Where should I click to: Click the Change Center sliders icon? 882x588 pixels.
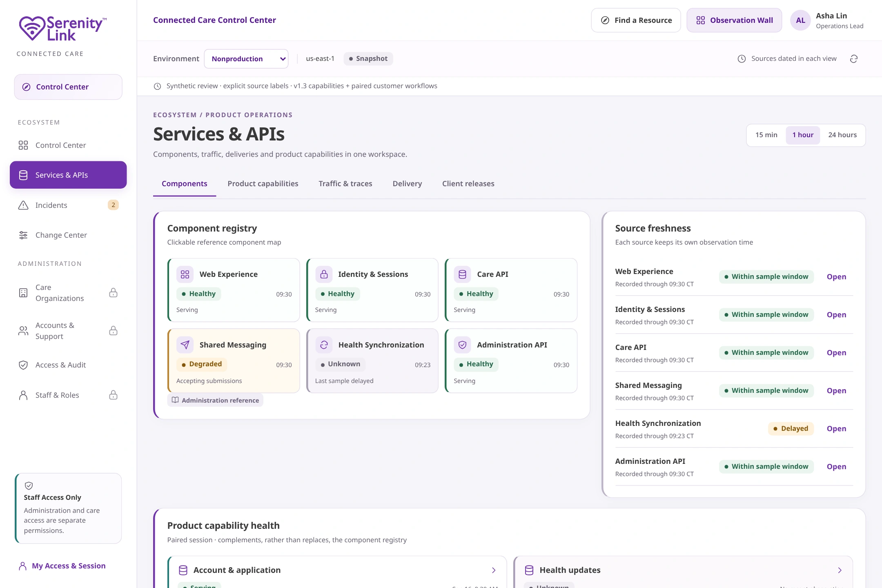(23, 235)
